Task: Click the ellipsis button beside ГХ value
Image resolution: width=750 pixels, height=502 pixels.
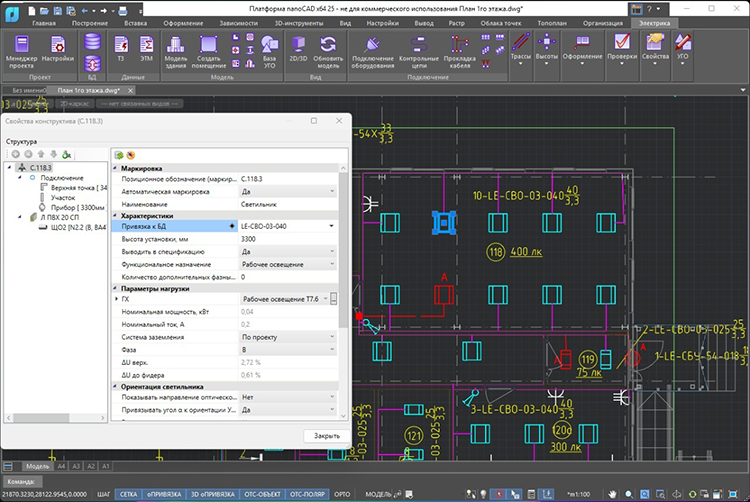Action: click(334, 299)
